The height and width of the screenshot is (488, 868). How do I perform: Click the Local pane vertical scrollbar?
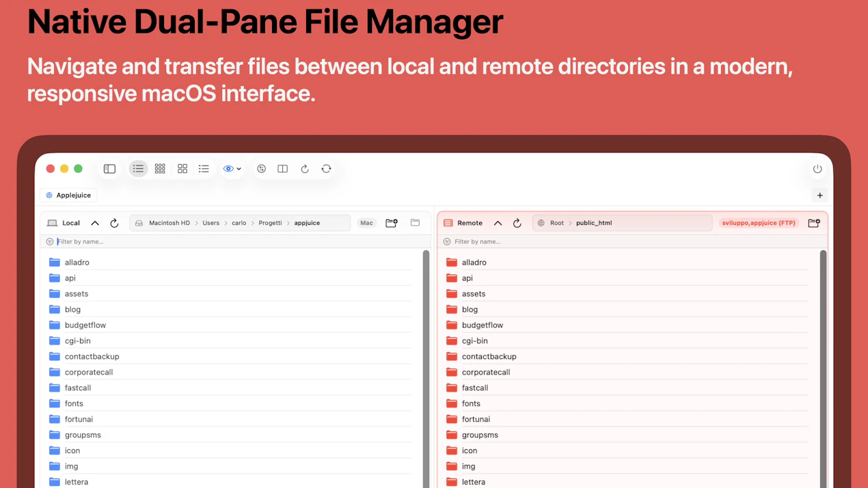426,369
